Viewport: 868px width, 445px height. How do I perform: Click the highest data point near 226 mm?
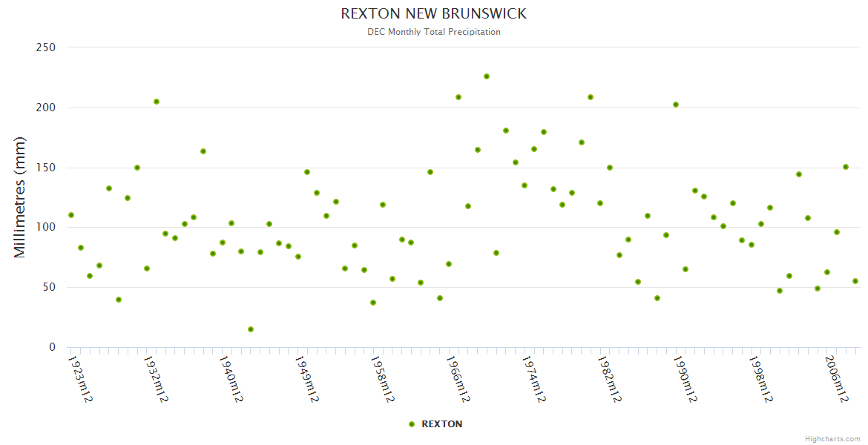click(487, 76)
